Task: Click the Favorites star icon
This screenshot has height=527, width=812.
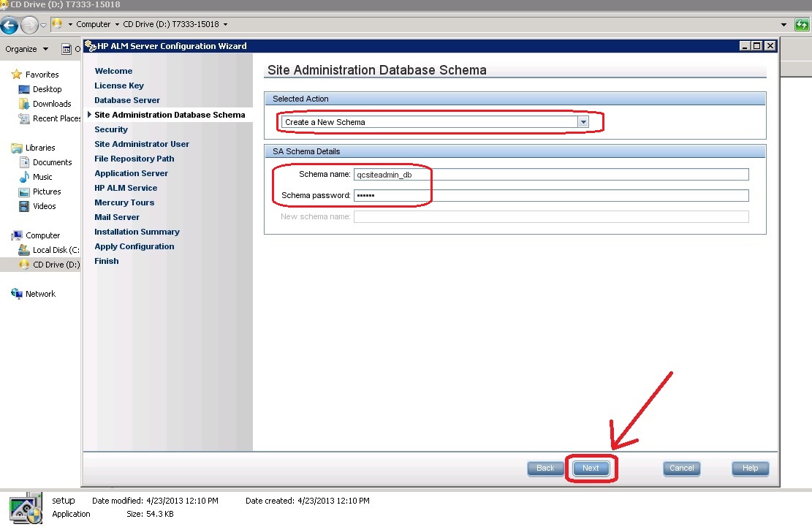Action: tap(17, 75)
